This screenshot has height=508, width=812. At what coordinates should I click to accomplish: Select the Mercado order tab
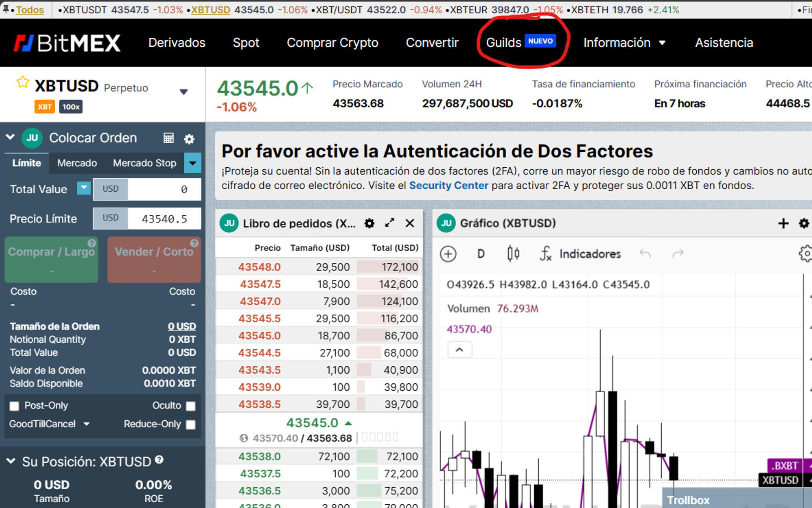77,163
